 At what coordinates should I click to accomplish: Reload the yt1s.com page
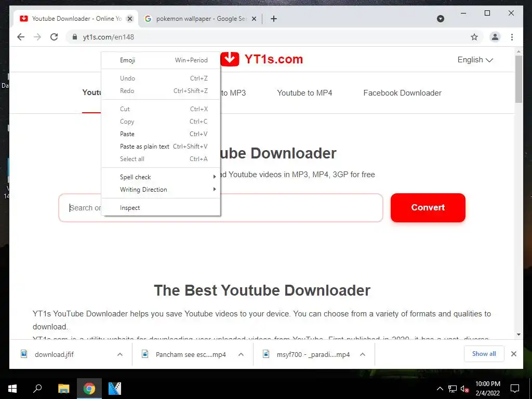(x=54, y=37)
